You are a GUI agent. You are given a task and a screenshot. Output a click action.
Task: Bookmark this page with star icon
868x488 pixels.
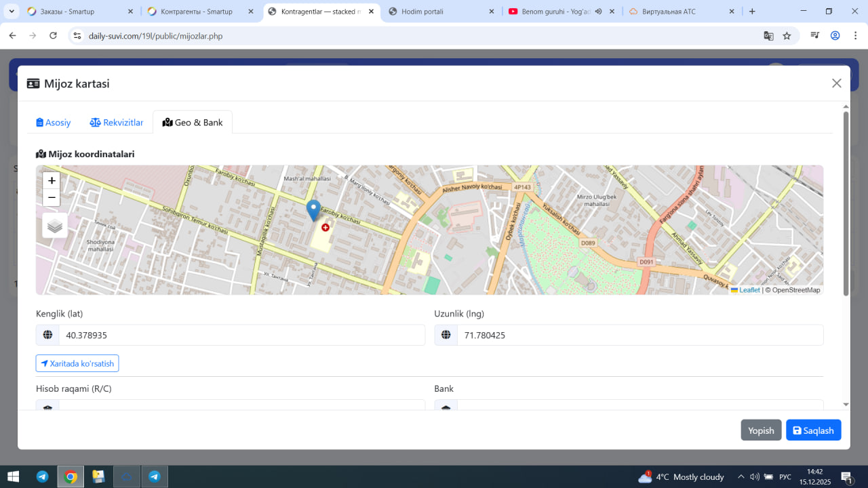click(787, 36)
